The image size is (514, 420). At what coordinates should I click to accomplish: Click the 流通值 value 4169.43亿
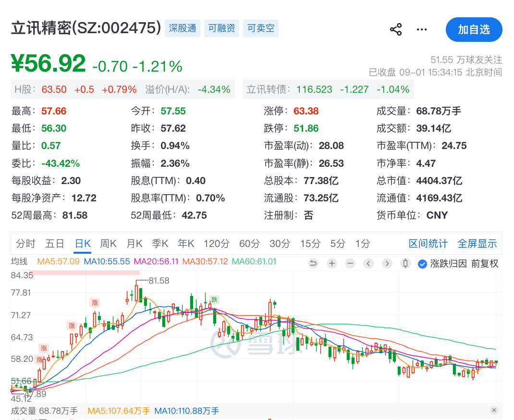tap(439, 198)
